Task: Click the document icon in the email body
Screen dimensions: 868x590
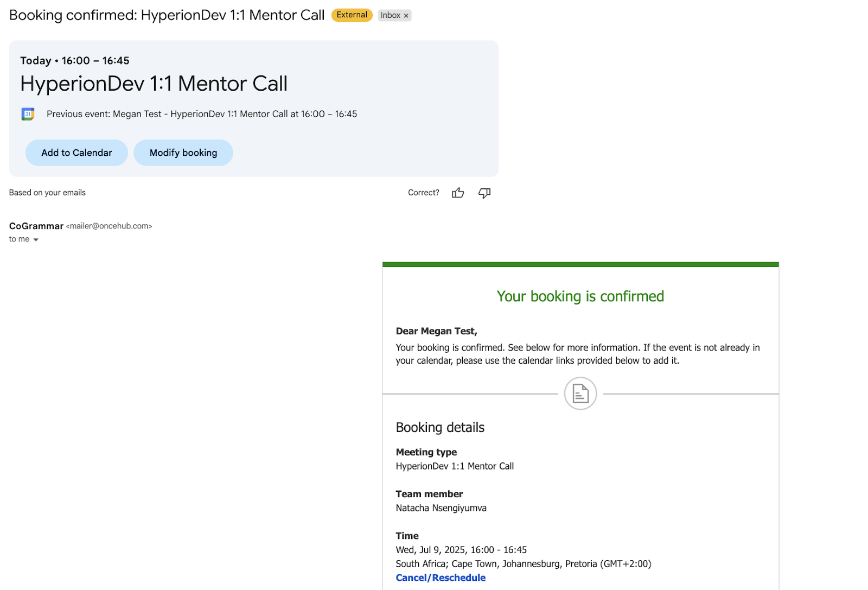Action: click(x=580, y=394)
